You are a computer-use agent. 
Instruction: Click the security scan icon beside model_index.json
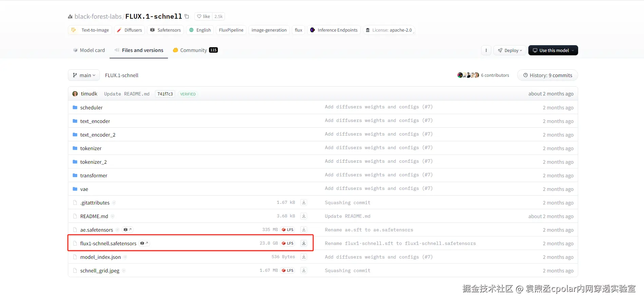[125, 257]
